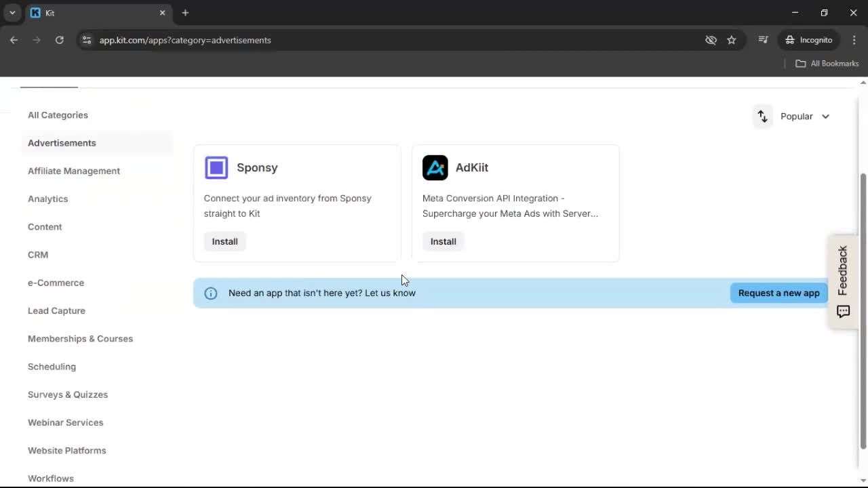The image size is (868, 488).
Task: Select the Analytics category
Action: [x=47, y=199]
